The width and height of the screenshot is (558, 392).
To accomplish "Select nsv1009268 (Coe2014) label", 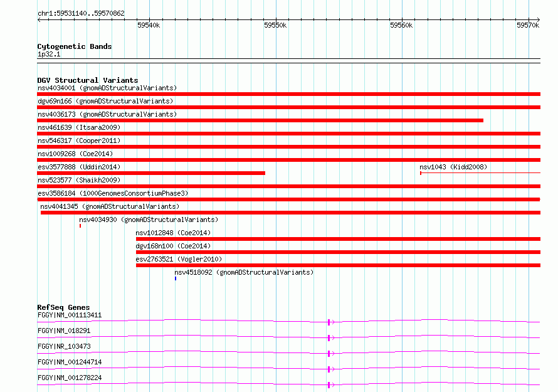I will pos(75,154).
